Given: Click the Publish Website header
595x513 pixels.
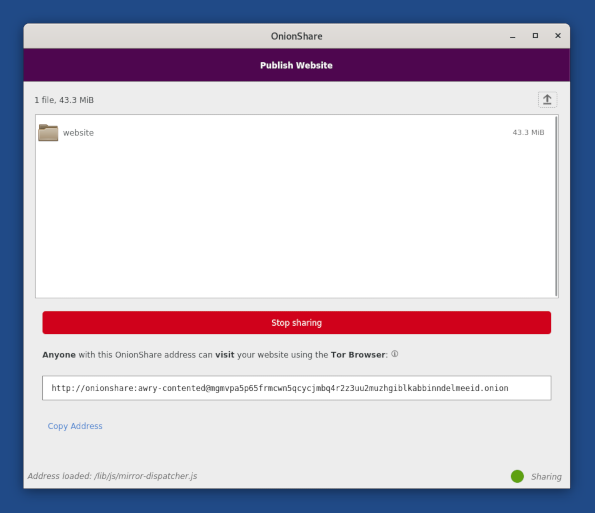Looking at the screenshot, I should point(296,65).
